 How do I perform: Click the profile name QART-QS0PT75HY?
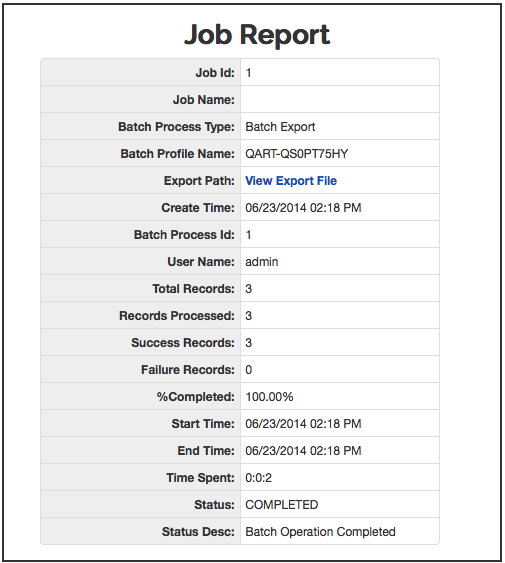coord(297,154)
